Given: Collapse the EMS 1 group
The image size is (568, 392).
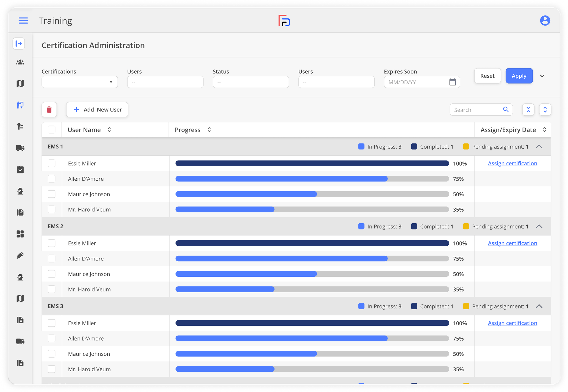Looking at the screenshot, I should (x=539, y=146).
